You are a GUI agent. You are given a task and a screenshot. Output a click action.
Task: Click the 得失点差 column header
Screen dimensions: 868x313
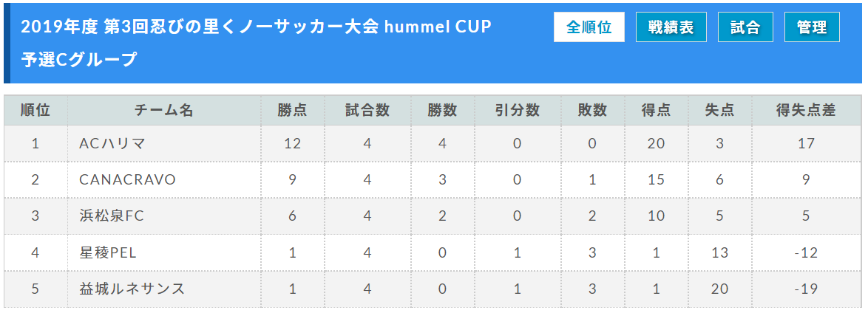tap(807, 111)
